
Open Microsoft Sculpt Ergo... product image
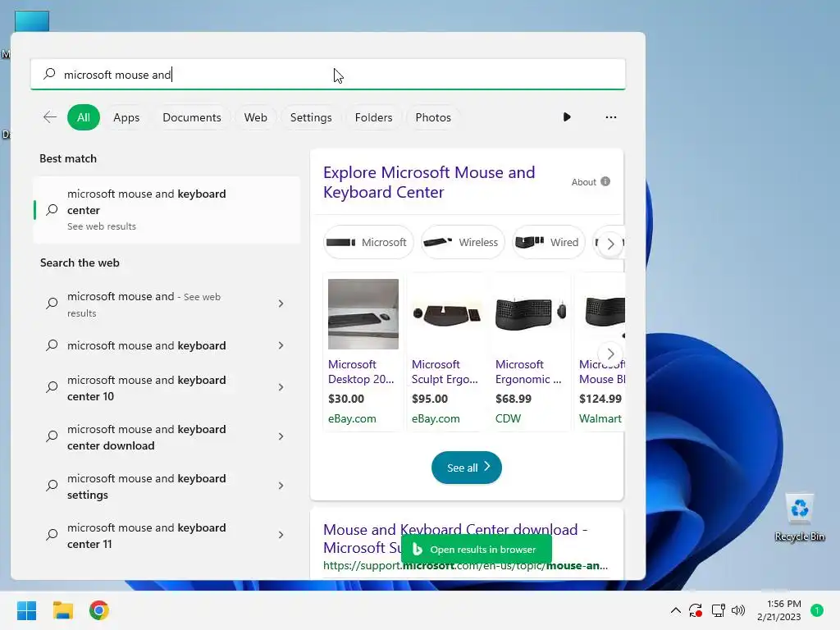point(447,314)
